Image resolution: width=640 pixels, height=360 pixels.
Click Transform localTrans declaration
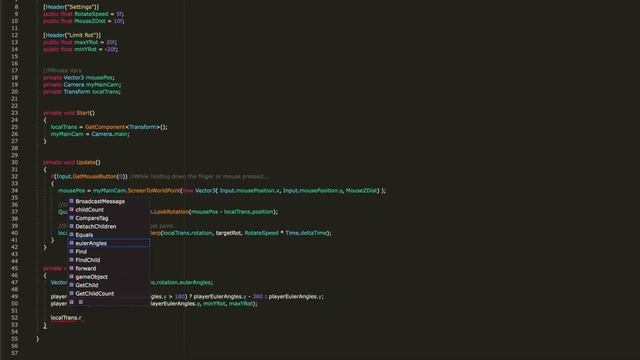click(92, 92)
